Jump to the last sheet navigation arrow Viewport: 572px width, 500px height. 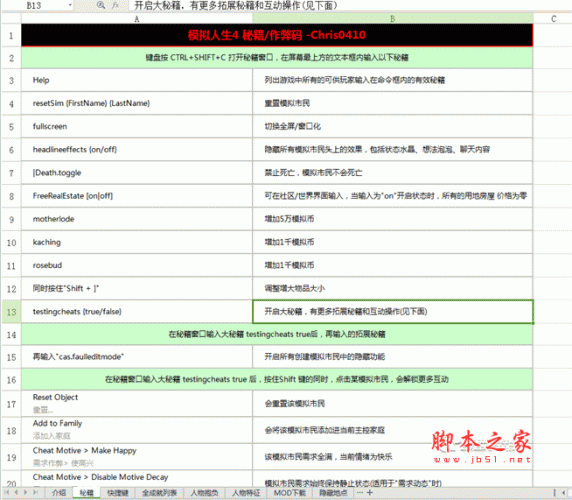coord(35,492)
